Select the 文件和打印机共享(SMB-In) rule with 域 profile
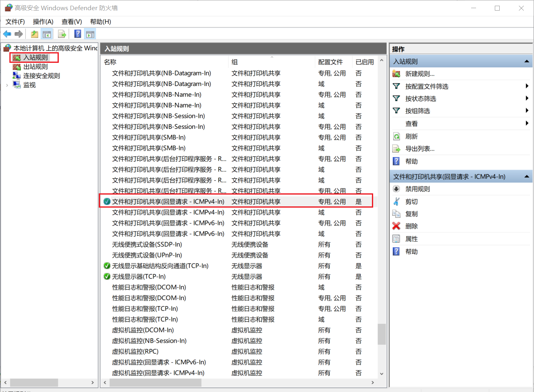534x392 pixels. [239, 148]
